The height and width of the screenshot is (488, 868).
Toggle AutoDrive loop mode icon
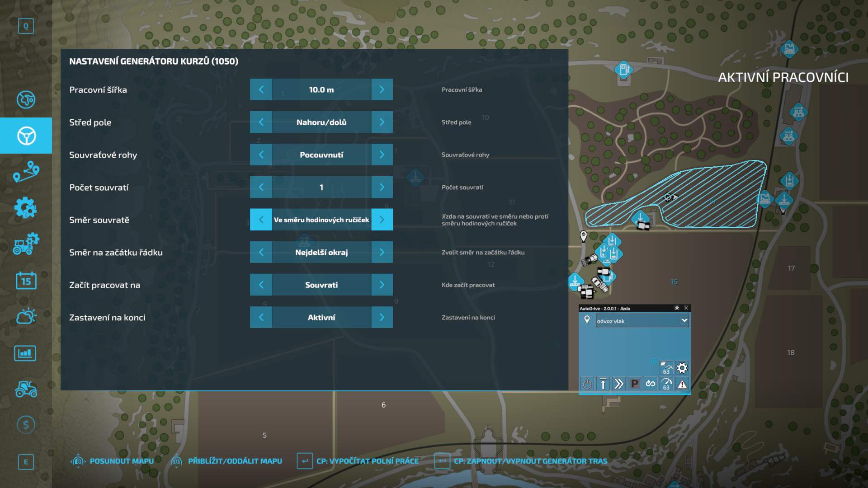(x=651, y=384)
